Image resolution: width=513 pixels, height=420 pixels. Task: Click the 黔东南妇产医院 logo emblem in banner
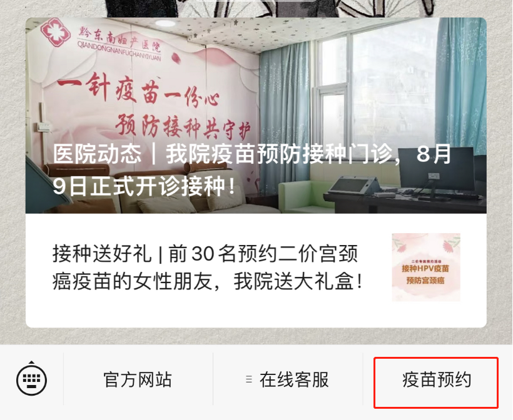click(55, 32)
